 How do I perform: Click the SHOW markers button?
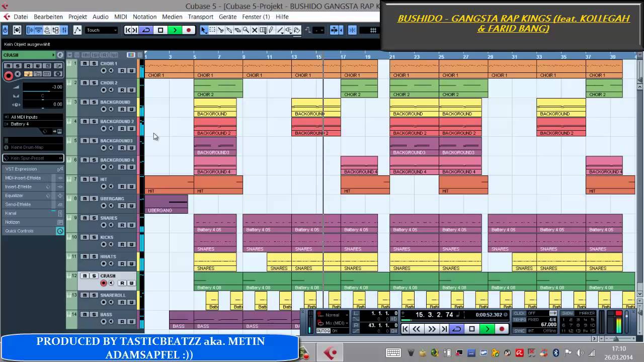point(567,313)
